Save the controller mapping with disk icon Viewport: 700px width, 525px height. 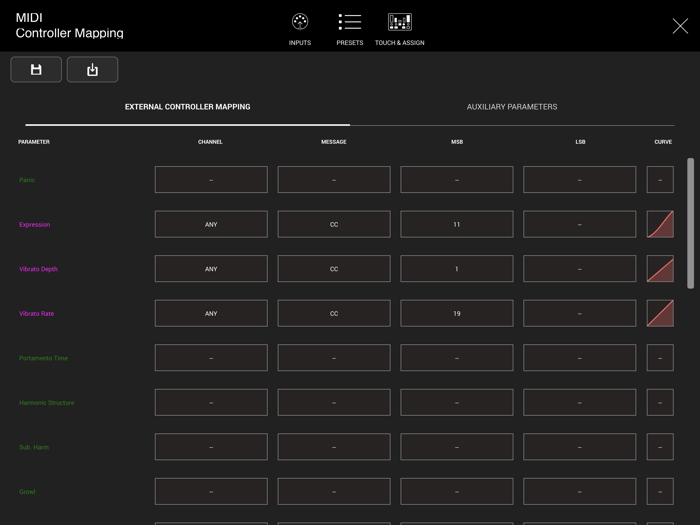36,70
